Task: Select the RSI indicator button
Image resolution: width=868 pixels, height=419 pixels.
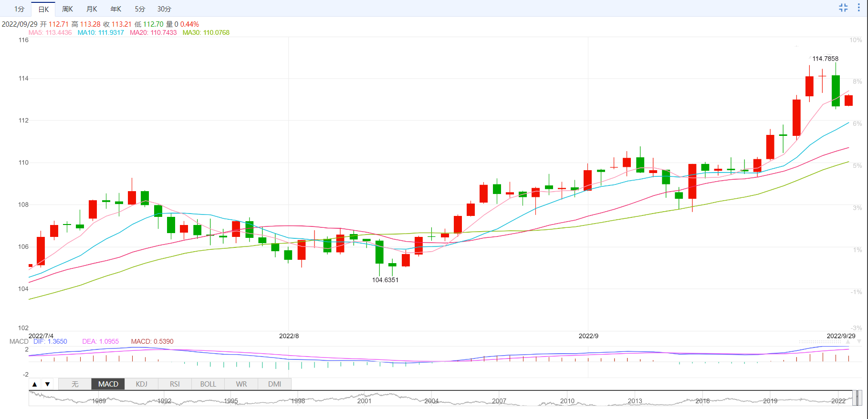Action: (x=175, y=384)
